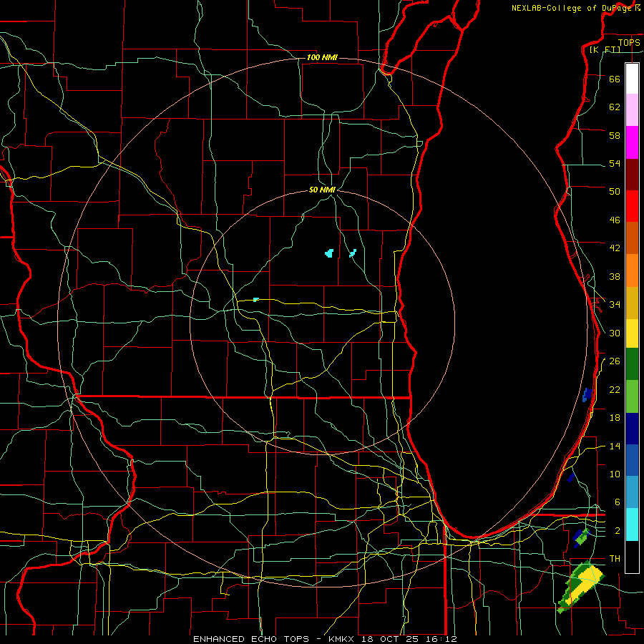This screenshot has height=644, width=644.
Task: Click the 58 legend label
Action: coord(615,135)
